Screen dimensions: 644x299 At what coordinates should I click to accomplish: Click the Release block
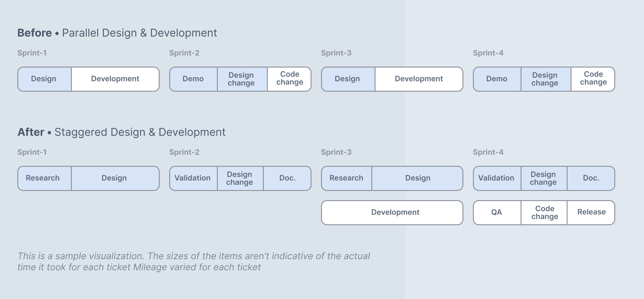click(591, 212)
